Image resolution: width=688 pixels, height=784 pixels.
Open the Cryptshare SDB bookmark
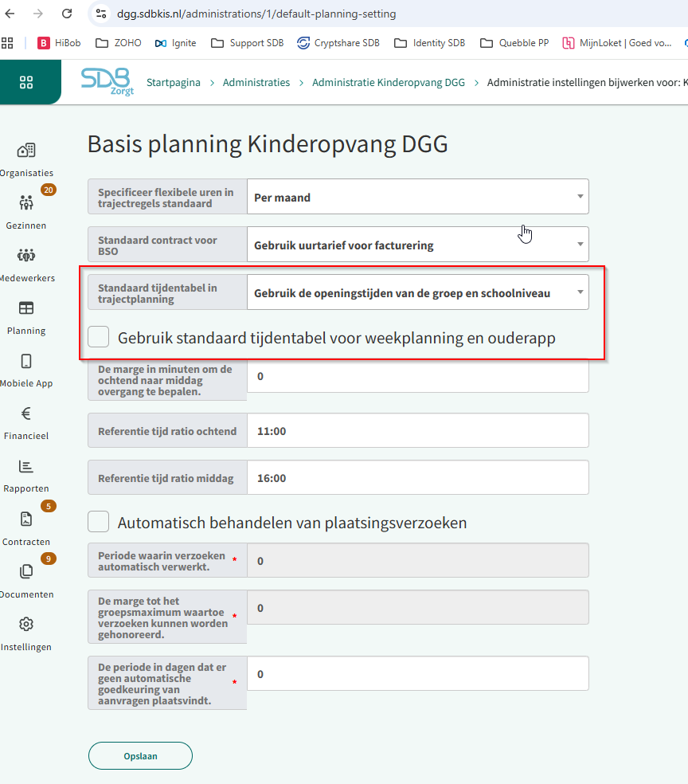[338, 43]
